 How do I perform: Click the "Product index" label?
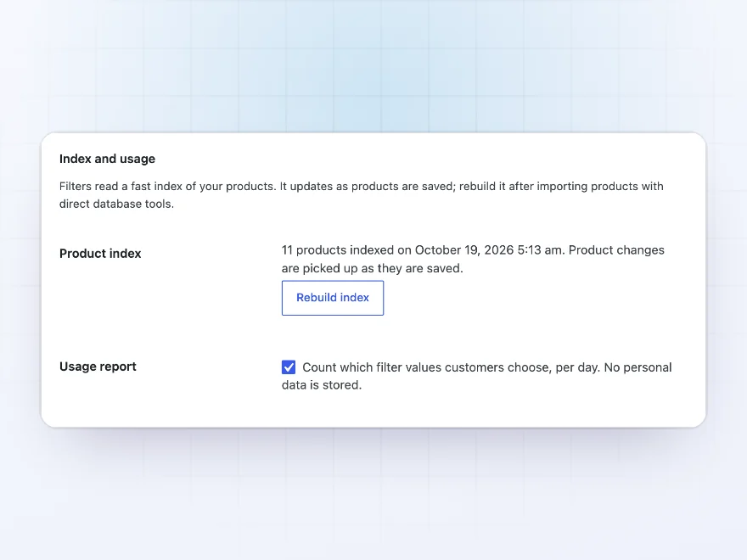(x=100, y=254)
